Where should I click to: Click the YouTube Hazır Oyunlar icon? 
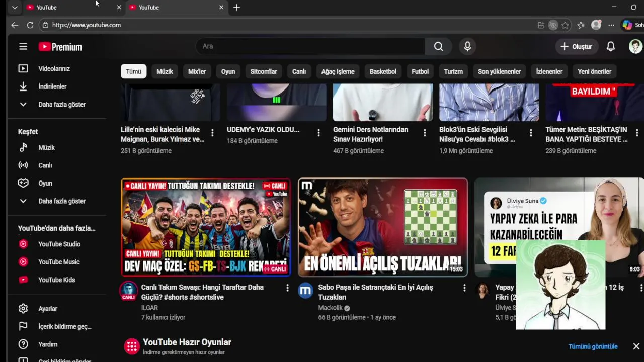[132, 346]
